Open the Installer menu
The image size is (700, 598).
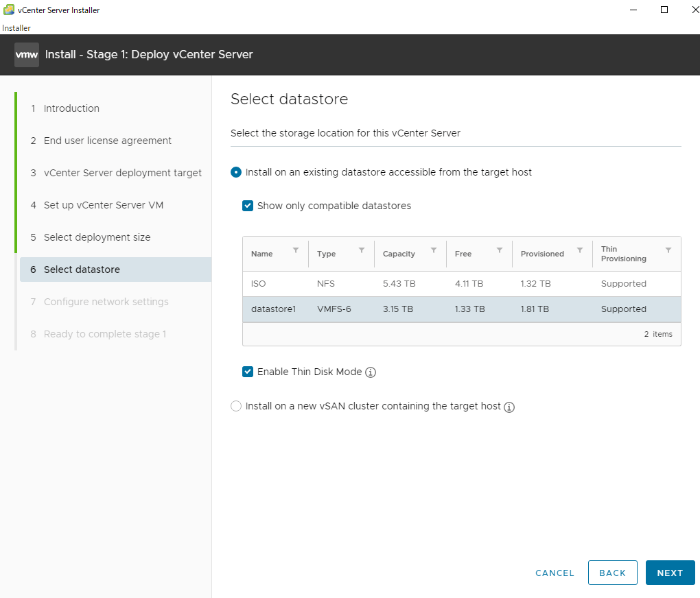[16, 28]
